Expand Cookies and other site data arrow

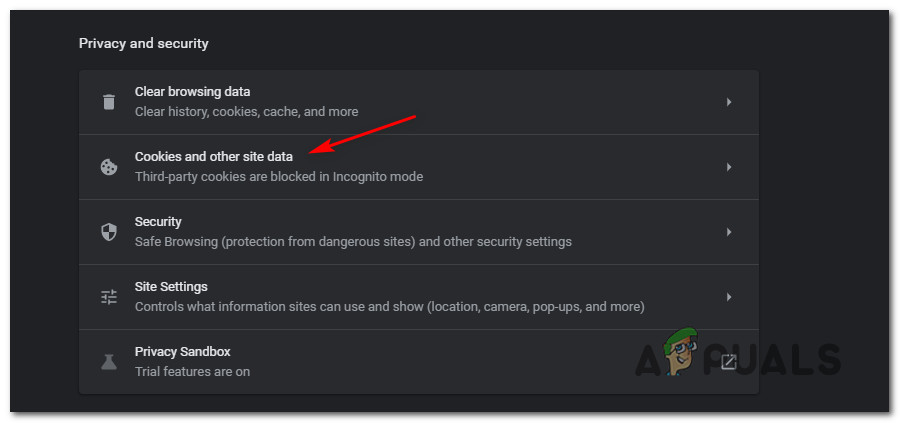(x=729, y=167)
